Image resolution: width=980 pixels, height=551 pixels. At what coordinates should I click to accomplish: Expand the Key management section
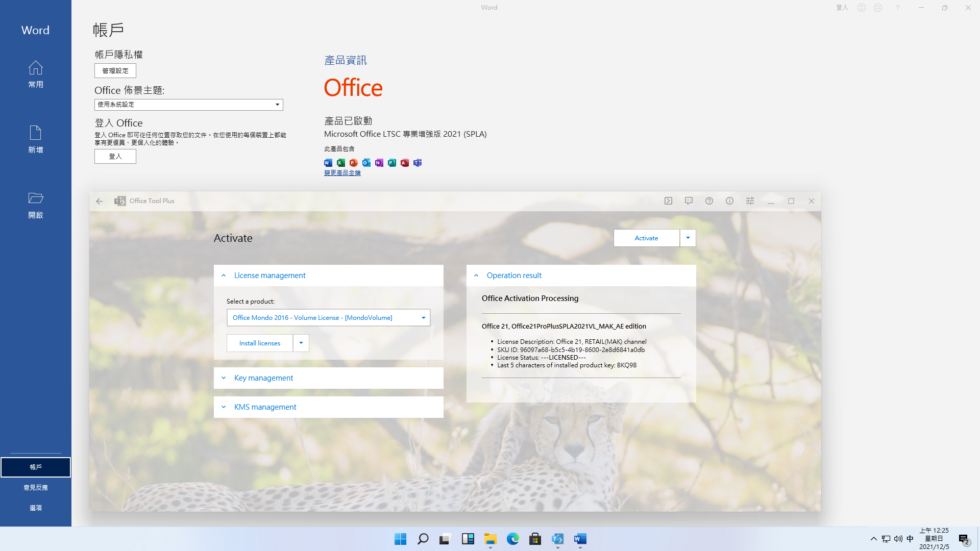pos(329,378)
